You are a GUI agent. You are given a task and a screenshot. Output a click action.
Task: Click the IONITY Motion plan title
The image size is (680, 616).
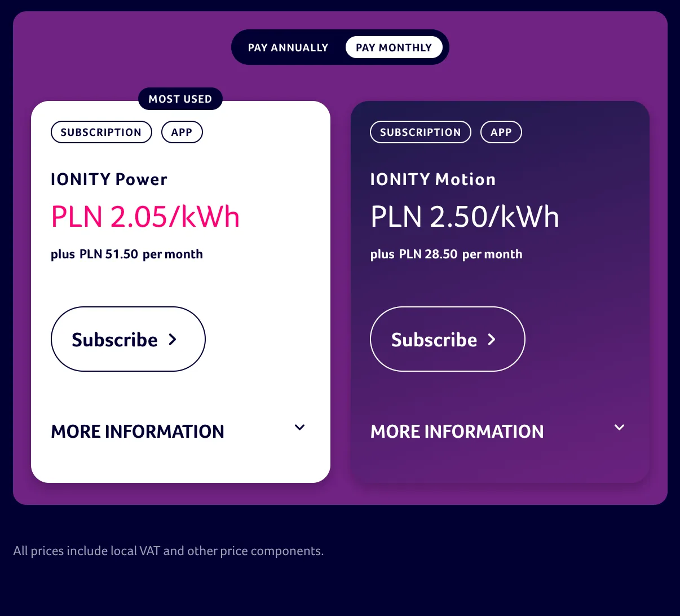coord(432,179)
